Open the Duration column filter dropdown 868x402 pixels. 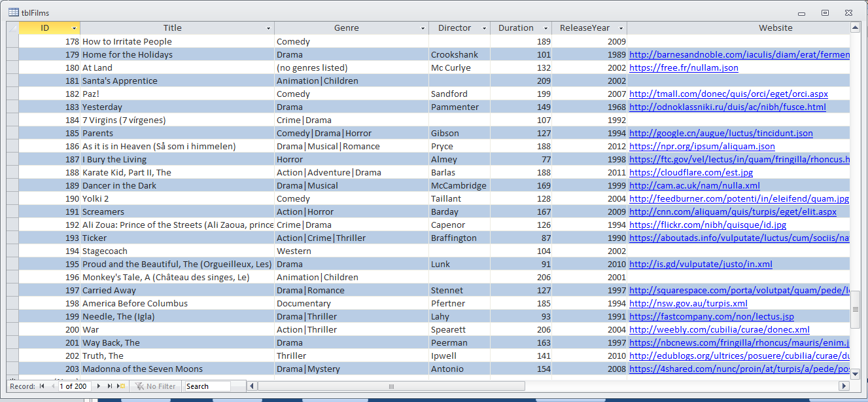coord(546,28)
